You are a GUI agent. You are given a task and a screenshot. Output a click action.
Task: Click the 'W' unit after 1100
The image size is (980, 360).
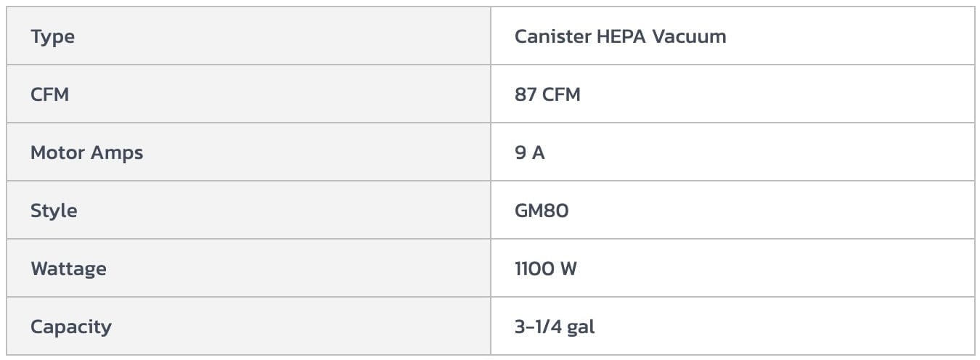click(568, 269)
